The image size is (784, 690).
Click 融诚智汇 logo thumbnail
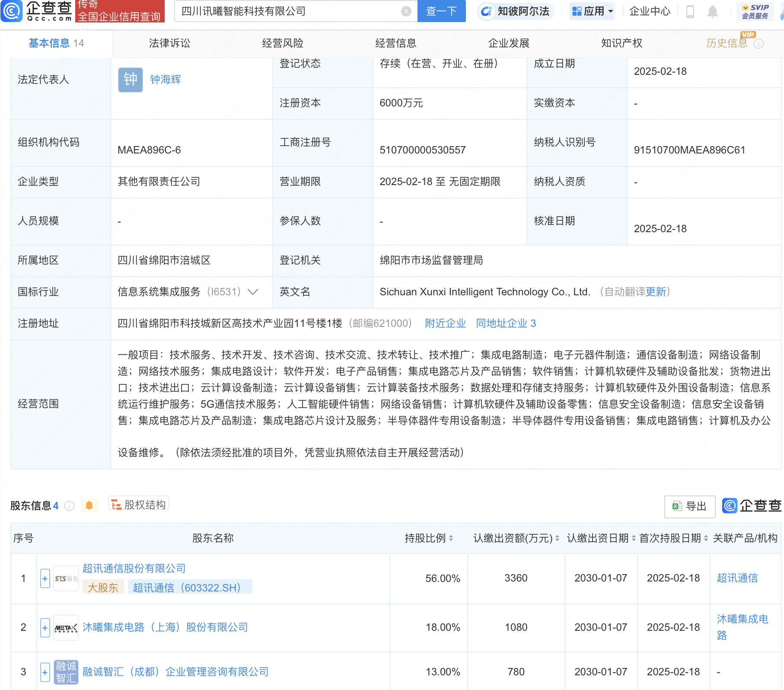pyautogui.click(x=66, y=672)
